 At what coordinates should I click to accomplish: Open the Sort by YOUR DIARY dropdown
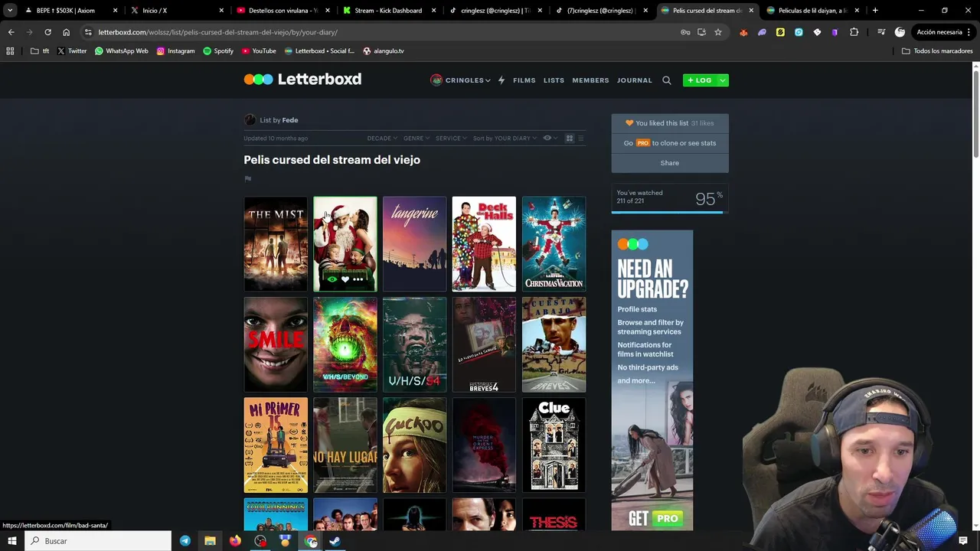pyautogui.click(x=505, y=139)
